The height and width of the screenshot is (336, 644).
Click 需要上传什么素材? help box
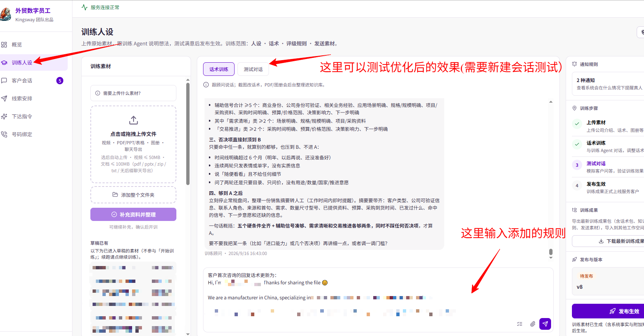tap(133, 93)
